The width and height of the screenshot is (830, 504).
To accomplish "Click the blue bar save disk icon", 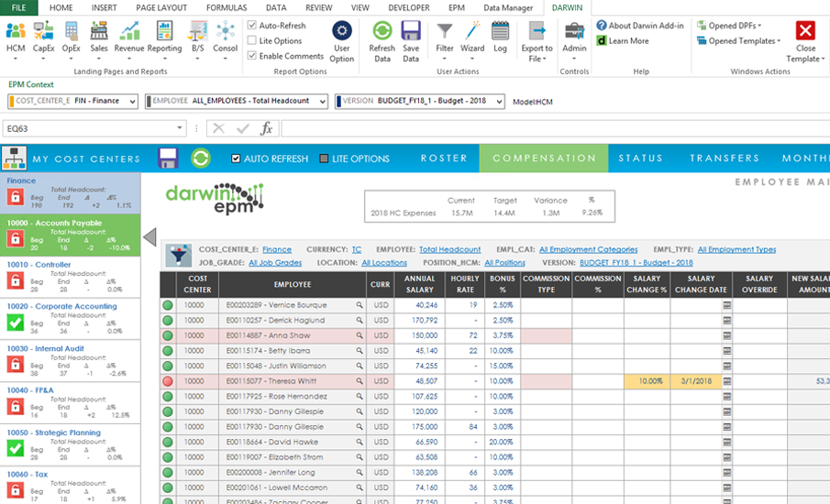I will pyautogui.click(x=168, y=159).
